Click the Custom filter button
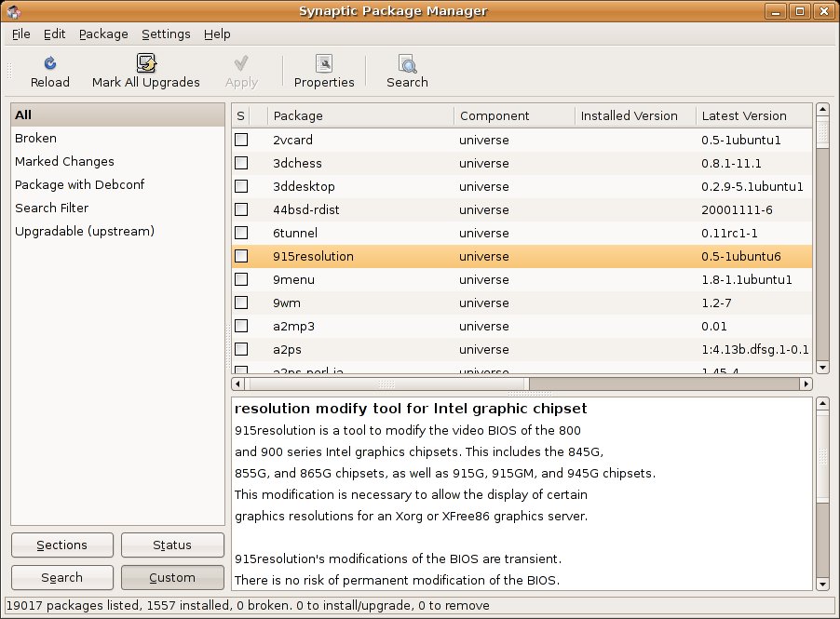 tap(172, 578)
